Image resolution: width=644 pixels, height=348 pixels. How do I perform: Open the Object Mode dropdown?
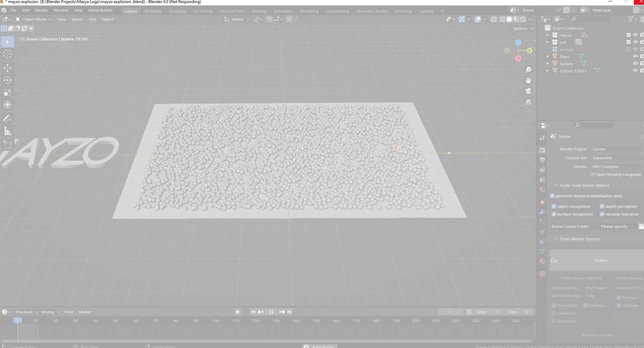point(33,19)
